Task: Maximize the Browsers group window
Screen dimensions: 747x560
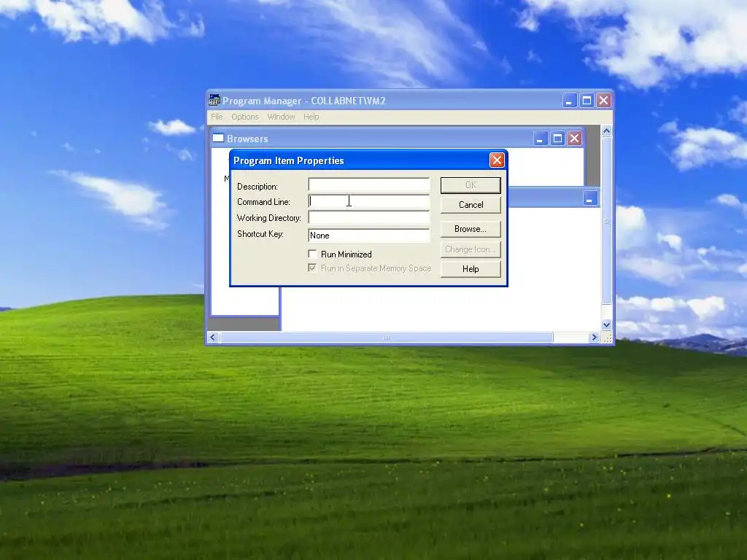Action: 557,139
